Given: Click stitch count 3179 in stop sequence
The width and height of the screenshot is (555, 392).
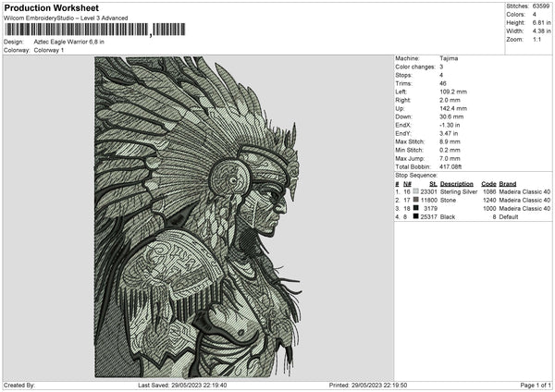Looking at the screenshot, I should point(430,208).
